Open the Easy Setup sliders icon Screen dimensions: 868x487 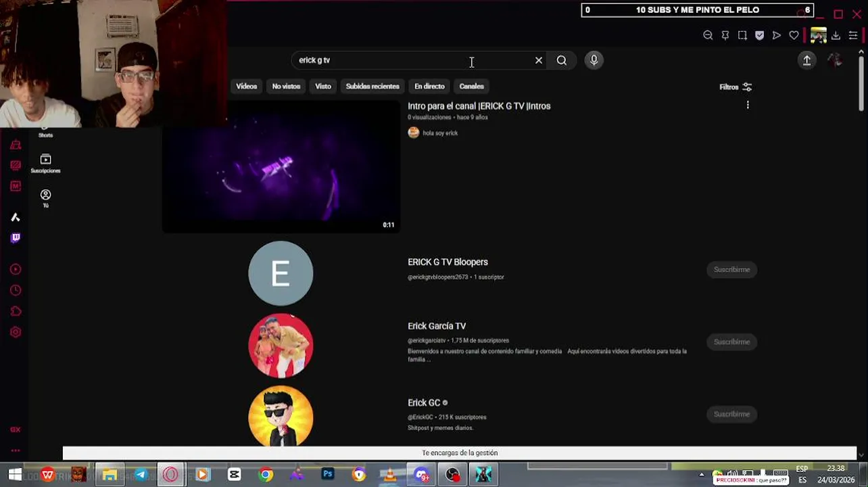coord(852,35)
